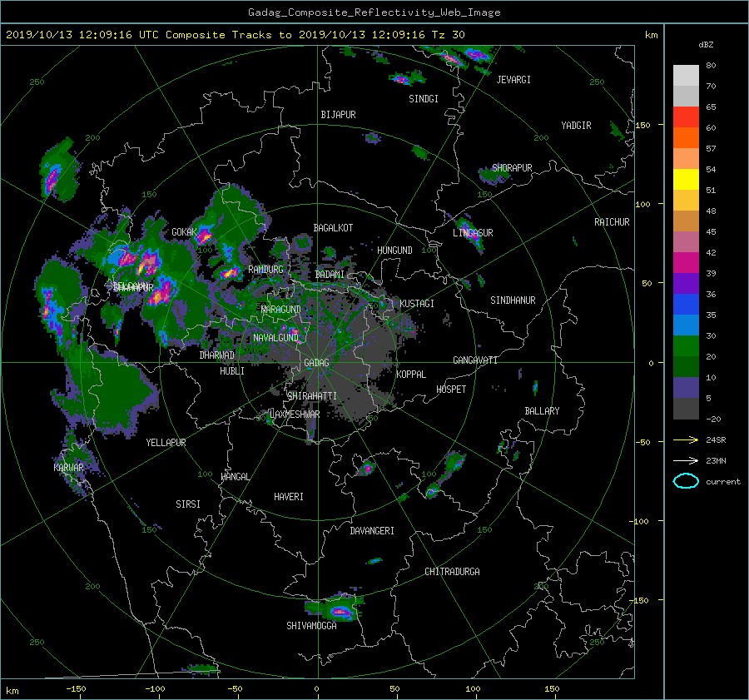749x700 pixels.
Task: Click the -20 dBZ legend value
Action: pyautogui.click(x=713, y=419)
